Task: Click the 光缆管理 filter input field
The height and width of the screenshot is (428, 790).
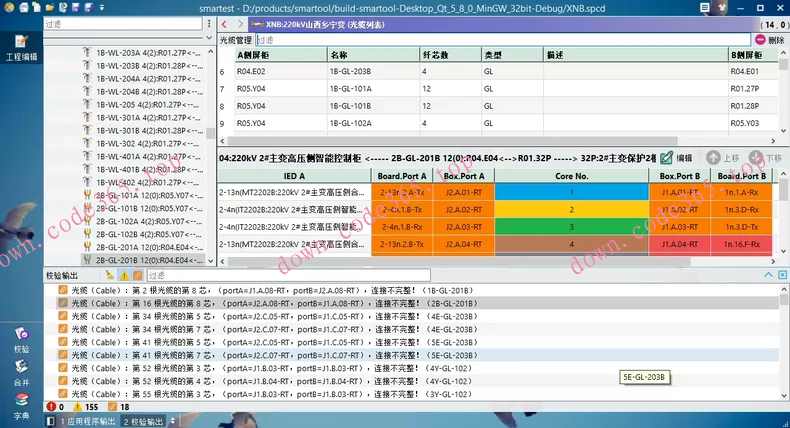Action: click(500, 40)
